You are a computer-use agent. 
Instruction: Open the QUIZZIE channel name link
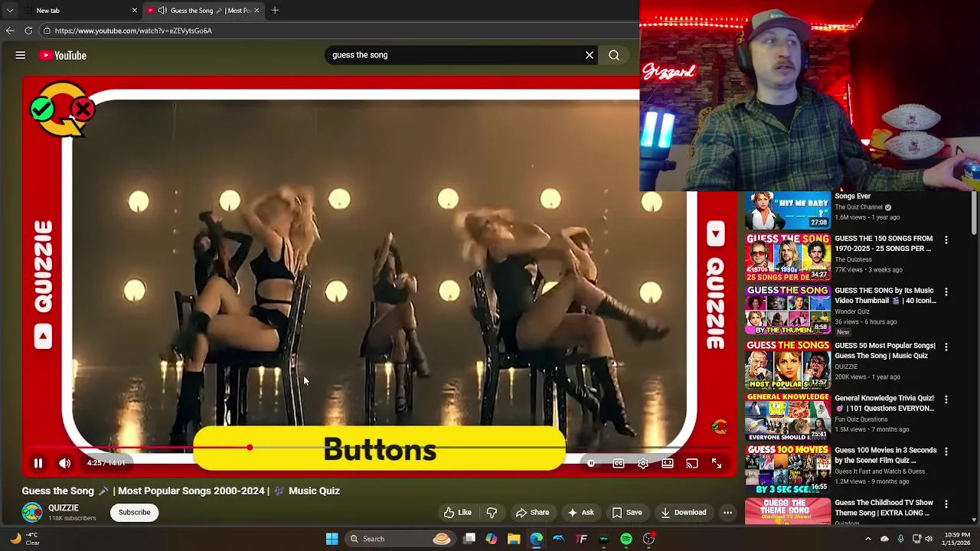tap(64, 508)
